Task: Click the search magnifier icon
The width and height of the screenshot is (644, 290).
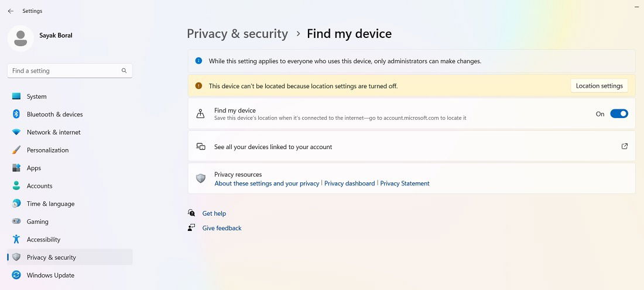Action: point(124,71)
